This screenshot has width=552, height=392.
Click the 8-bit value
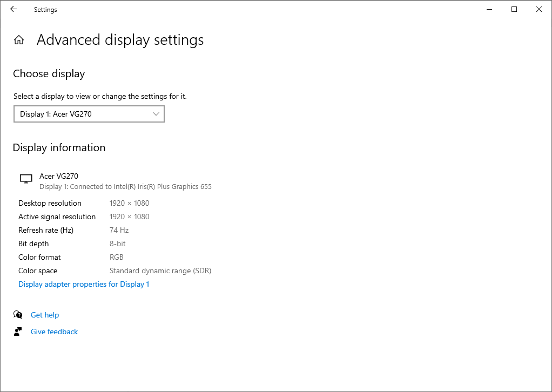click(118, 244)
